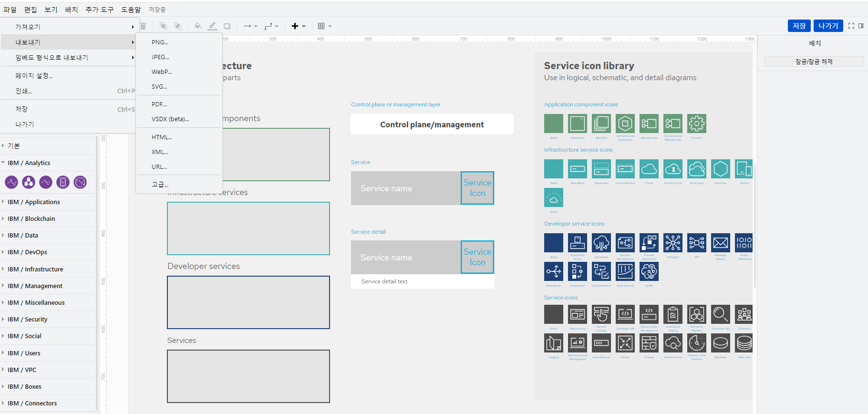Choose PNG... export option

pyautogui.click(x=179, y=42)
